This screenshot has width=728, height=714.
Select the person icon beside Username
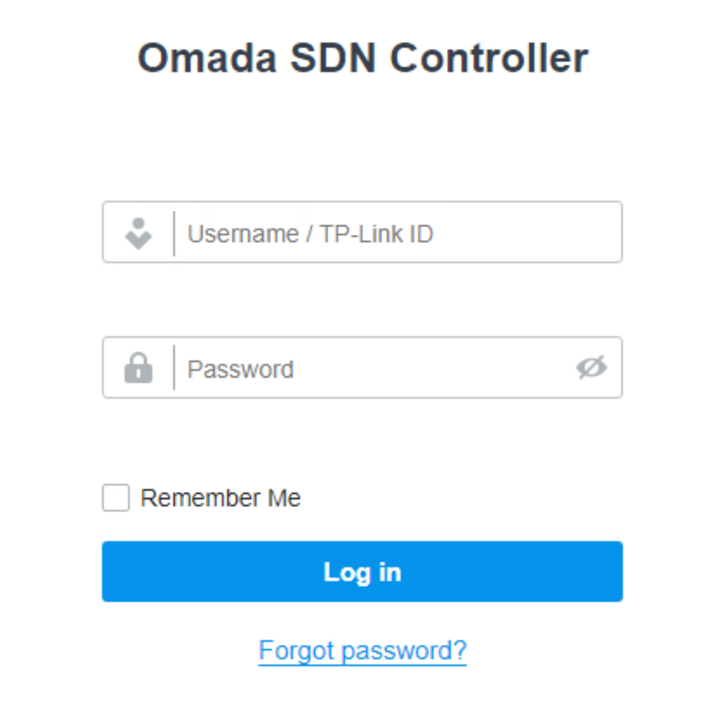[x=138, y=233]
